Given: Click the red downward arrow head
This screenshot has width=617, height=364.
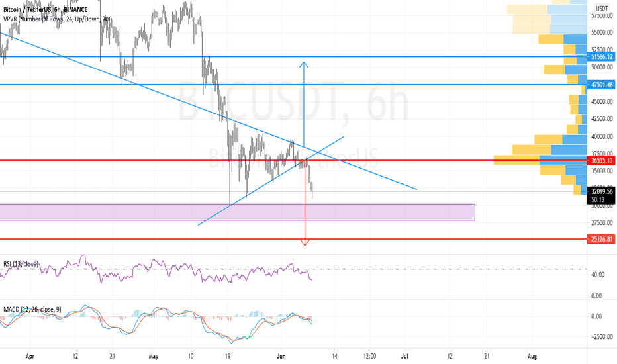Looking at the screenshot, I should [x=305, y=243].
